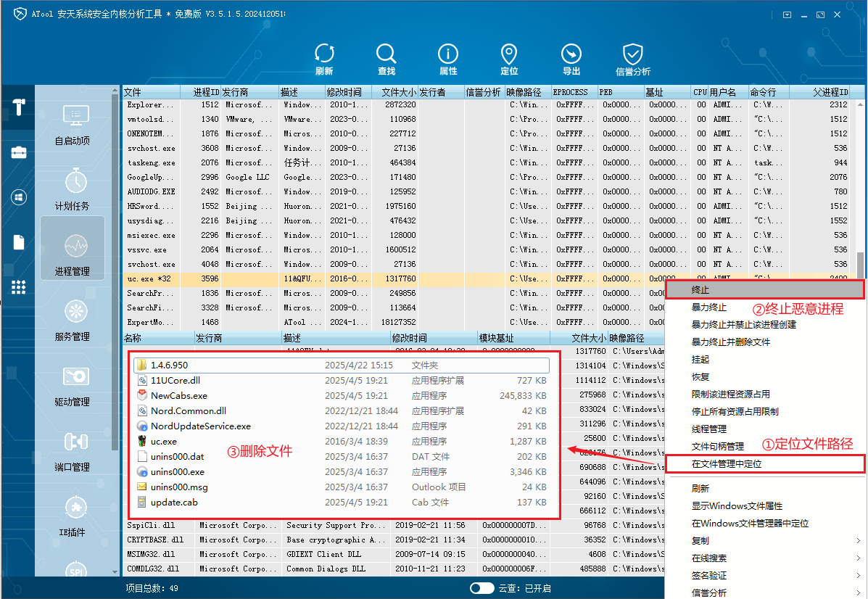Screen dimensions: 868x599
Task: Open 信誉分析 reputation analysis shield icon
Action: 633,59
